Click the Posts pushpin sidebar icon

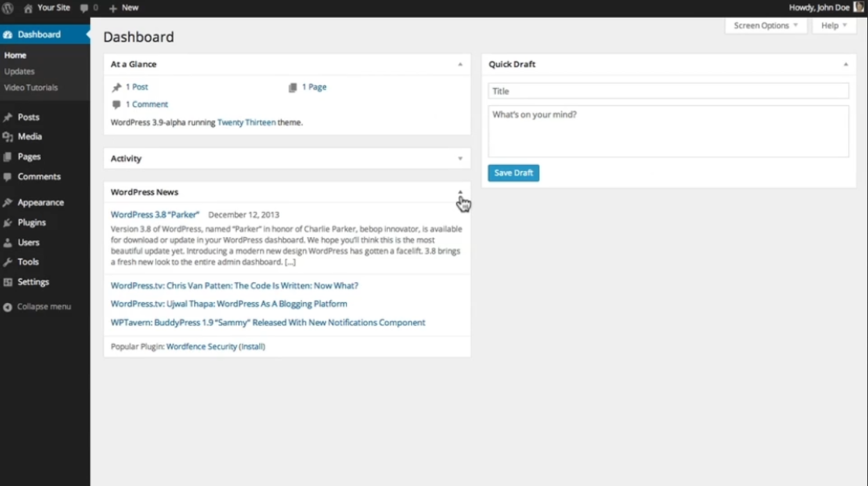click(x=8, y=117)
